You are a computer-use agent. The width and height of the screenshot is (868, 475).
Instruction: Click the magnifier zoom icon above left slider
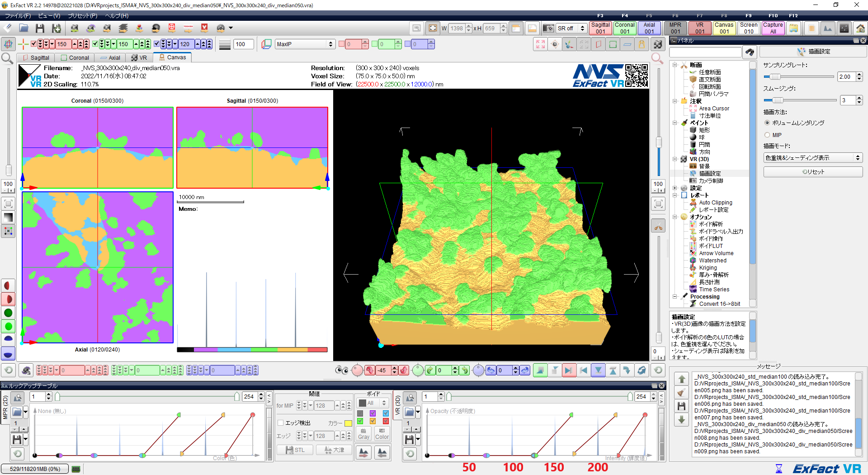7,58
